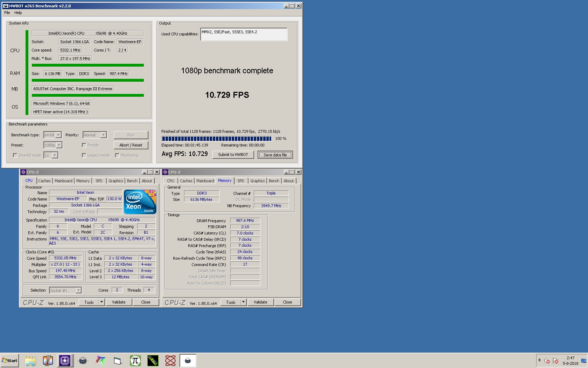Click the muted volume tray icon
Image resolution: width=588 pixels, height=368 pixels.
[547, 361]
